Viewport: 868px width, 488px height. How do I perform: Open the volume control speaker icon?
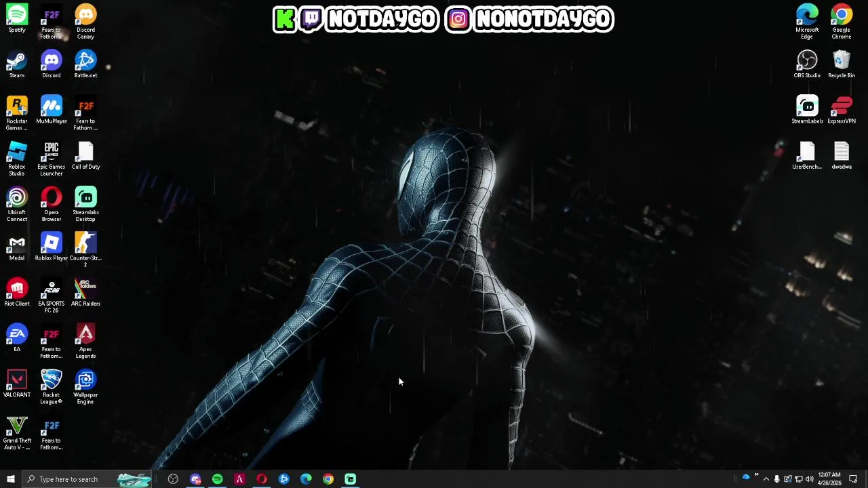[810, 479]
